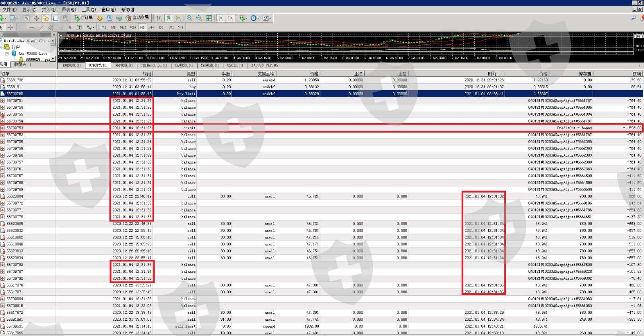Select the Crosshair tool
644x336 pixels.
(10, 27)
